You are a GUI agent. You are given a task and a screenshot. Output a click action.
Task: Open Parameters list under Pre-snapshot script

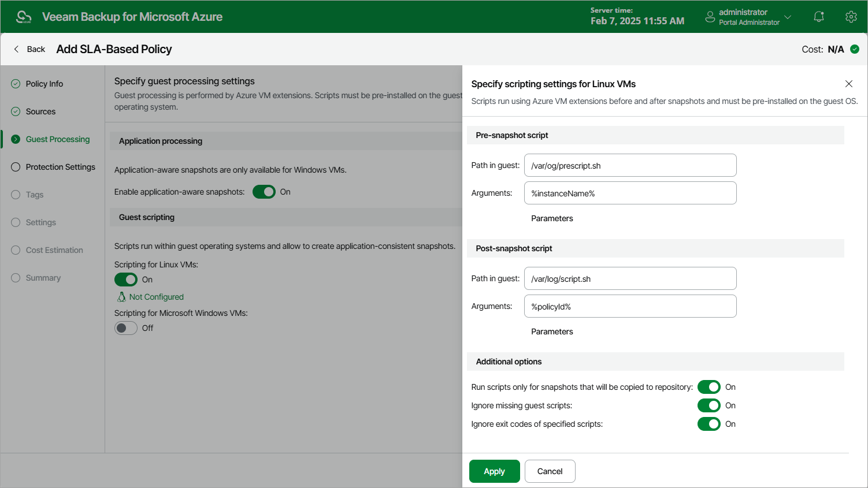[552, 218]
